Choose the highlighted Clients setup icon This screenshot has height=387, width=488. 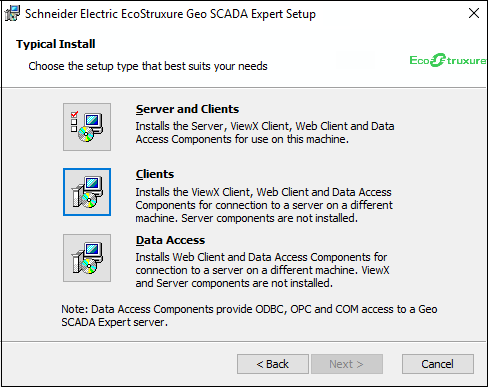tap(87, 192)
